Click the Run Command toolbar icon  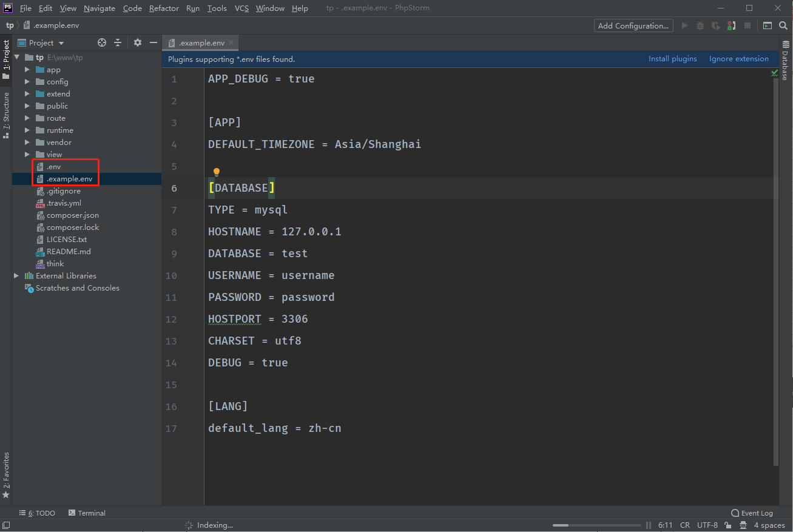pos(768,25)
